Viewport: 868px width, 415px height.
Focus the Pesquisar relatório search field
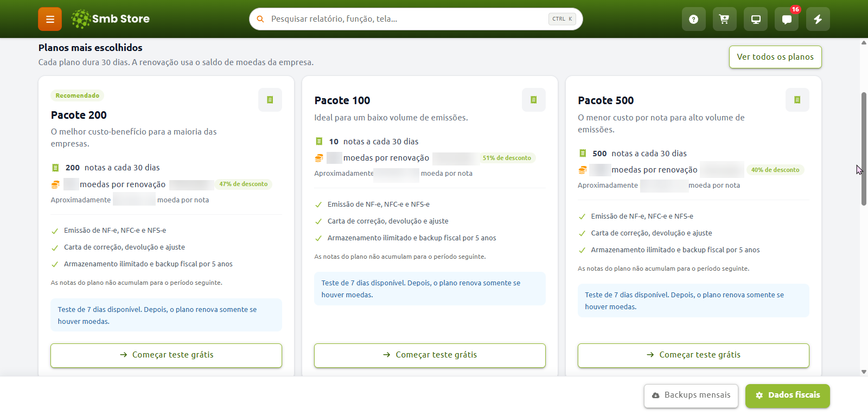pos(416,19)
